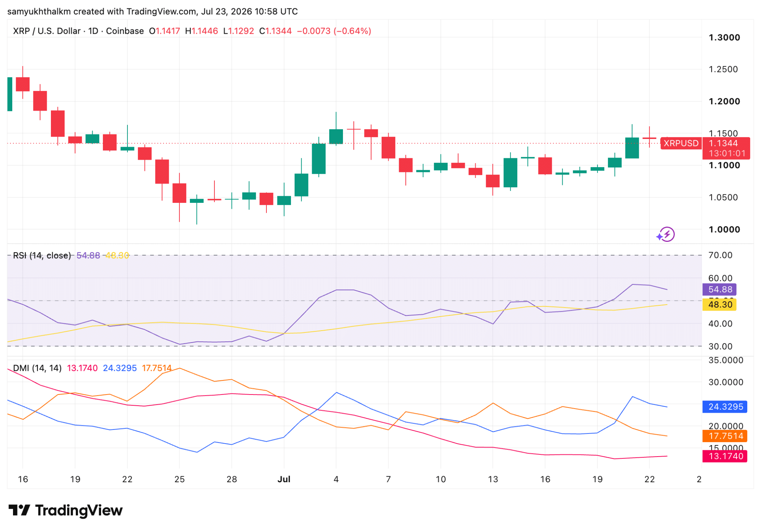761x532 pixels.
Task: Click the chart attribution header text
Action: [152, 12]
